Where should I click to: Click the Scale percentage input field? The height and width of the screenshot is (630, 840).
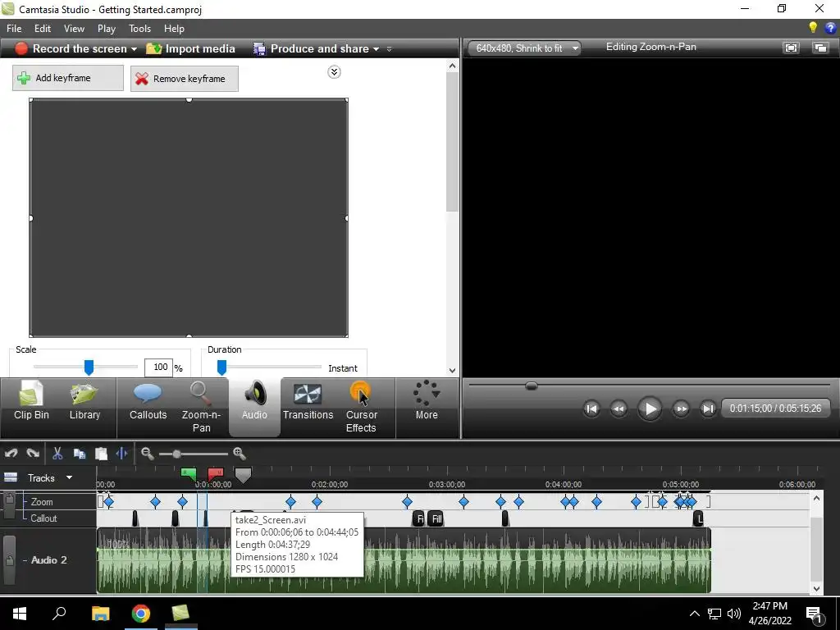tap(158, 367)
